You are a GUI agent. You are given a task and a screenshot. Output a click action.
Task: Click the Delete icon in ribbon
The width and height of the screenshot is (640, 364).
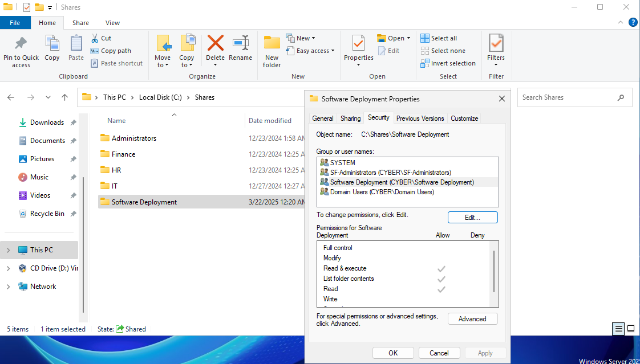[215, 44]
